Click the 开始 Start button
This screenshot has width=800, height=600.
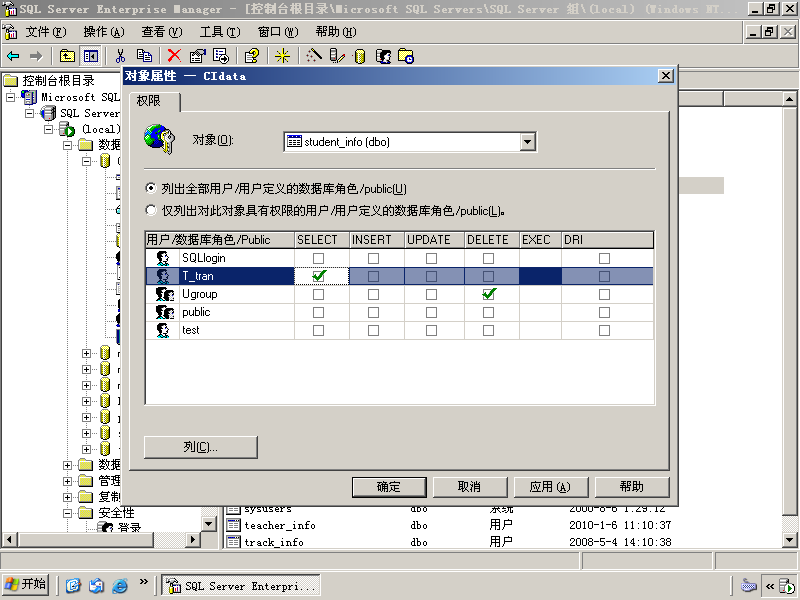[26, 584]
